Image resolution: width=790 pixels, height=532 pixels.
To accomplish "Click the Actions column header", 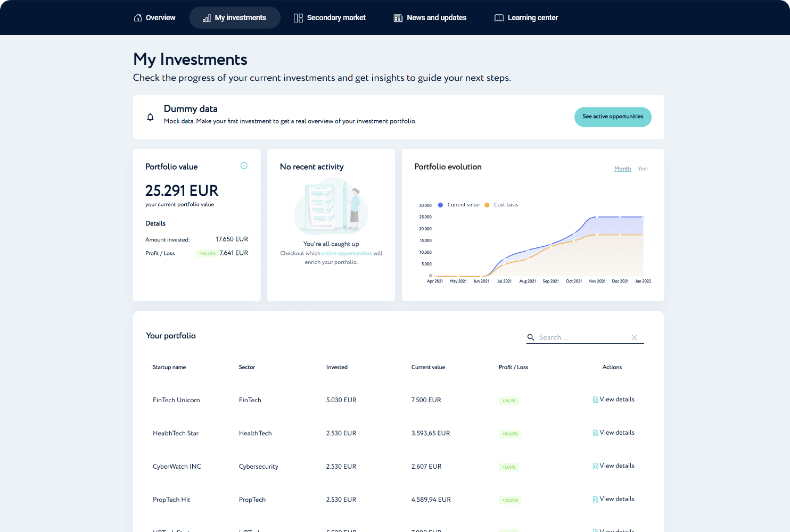I will point(612,367).
